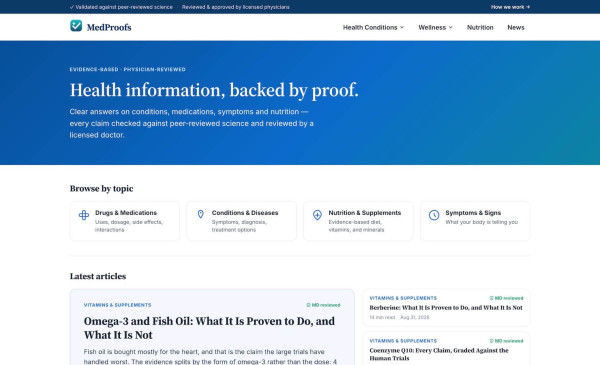Click the Conditions & Diseases pin icon
600x365 pixels.
201,214
